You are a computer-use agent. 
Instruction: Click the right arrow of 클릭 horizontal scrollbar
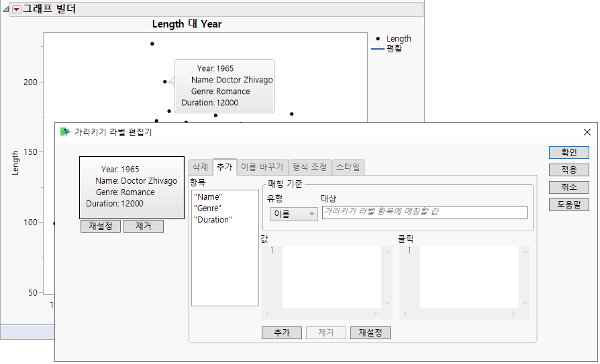click(x=513, y=314)
